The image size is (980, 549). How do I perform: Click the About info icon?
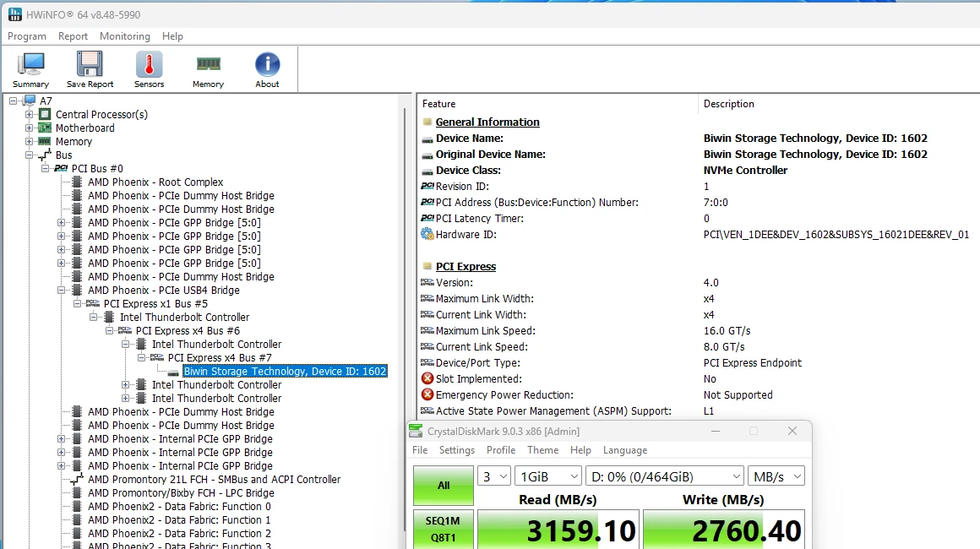pos(268,63)
